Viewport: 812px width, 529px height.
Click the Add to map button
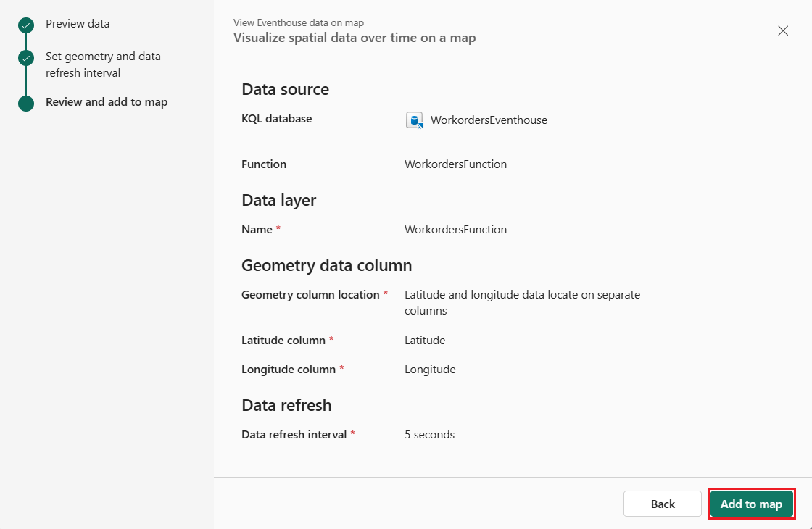[x=751, y=504]
